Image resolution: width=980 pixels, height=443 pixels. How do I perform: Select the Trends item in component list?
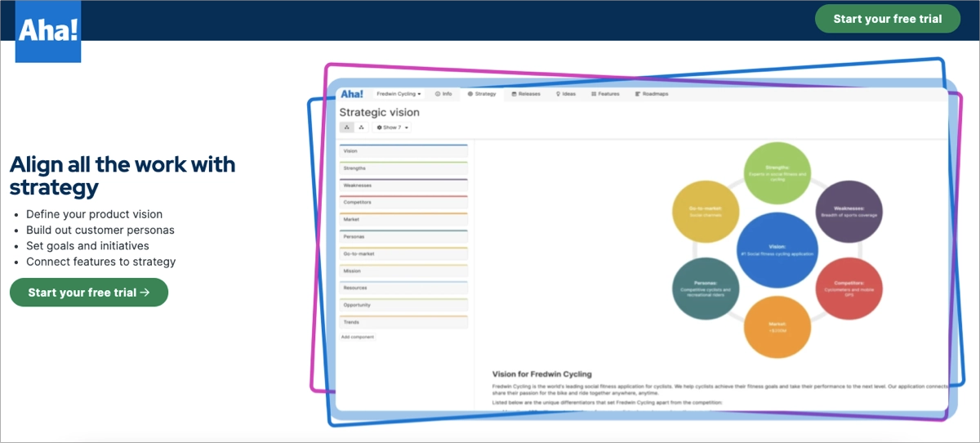coord(404,323)
